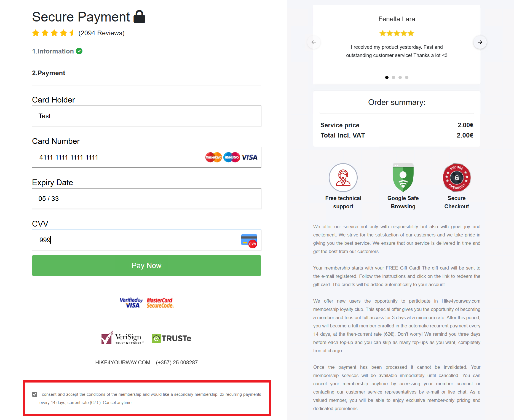Show the next review with right arrow
Image resolution: width=514 pixels, height=420 pixels.
[x=480, y=42]
